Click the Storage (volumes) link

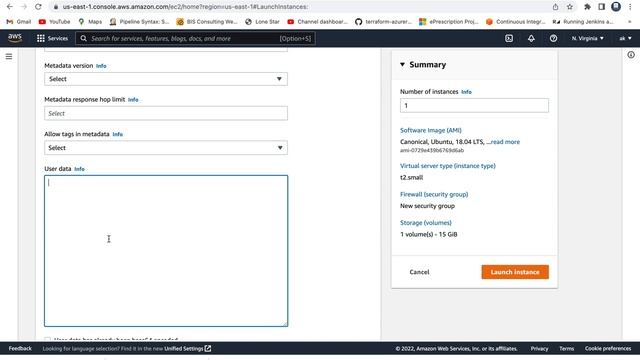coord(426,223)
